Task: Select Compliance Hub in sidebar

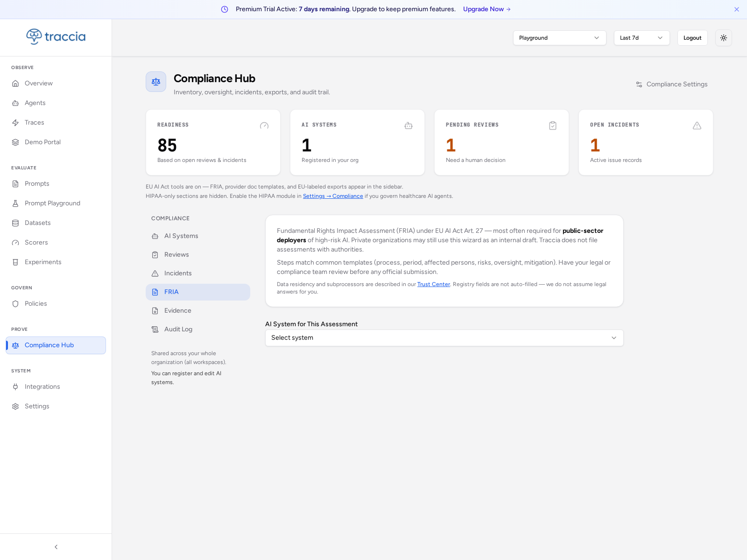Action: click(x=56, y=345)
